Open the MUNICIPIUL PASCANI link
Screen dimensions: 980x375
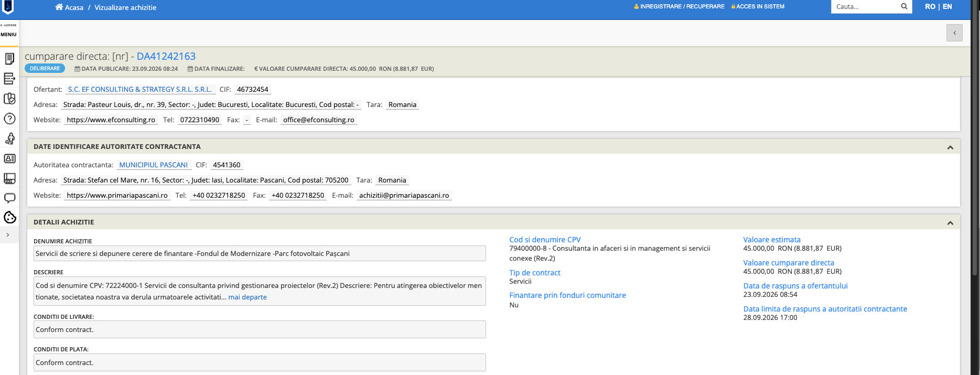pos(153,165)
